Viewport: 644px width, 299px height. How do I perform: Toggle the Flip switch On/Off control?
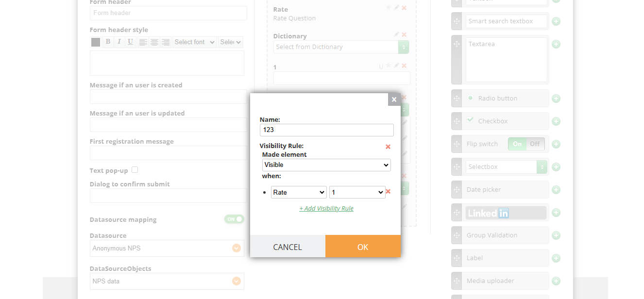click(x=526, y=144)
